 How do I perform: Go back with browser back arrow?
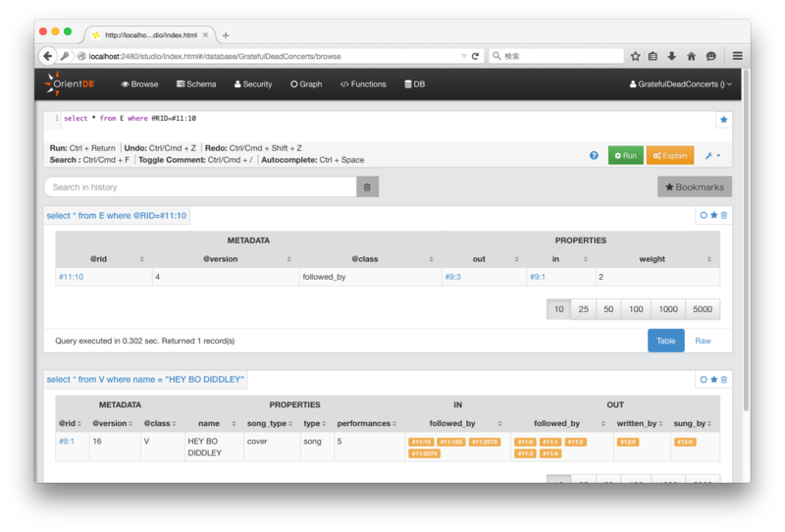47,56
